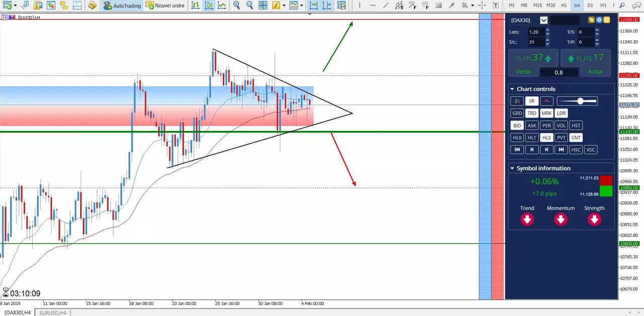The image size is (644, 316).
Task: Toggle the TRD button
Action: click(532, 113)
